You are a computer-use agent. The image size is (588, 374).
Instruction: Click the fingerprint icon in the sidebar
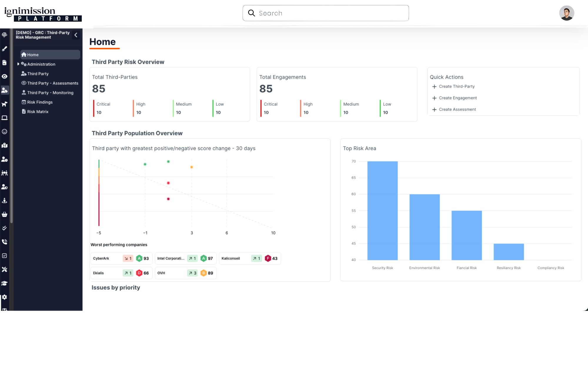4,35
